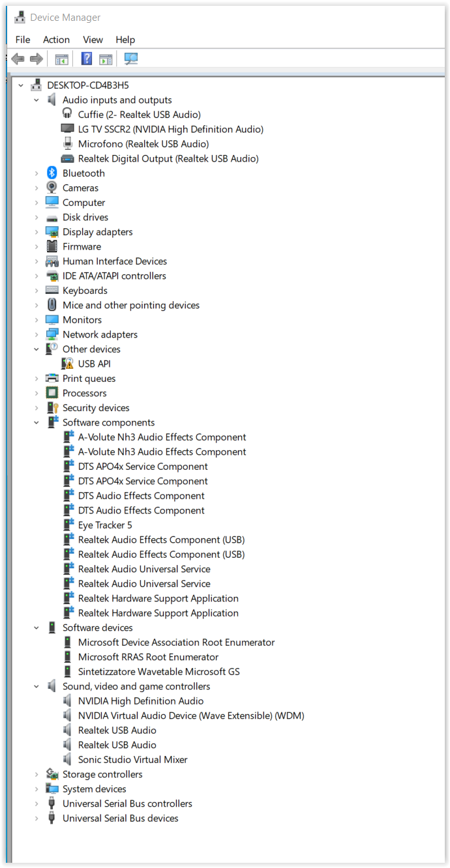This screenshot has width=450, height=868.
Task: Select the Eye Tracker 5 device
Action: (x=104, y=525)
